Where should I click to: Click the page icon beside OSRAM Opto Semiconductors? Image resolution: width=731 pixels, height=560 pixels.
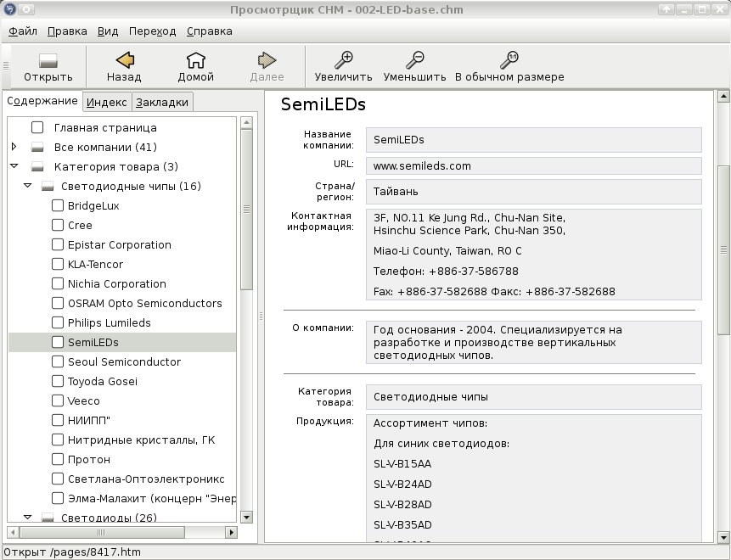pos(58,303)
